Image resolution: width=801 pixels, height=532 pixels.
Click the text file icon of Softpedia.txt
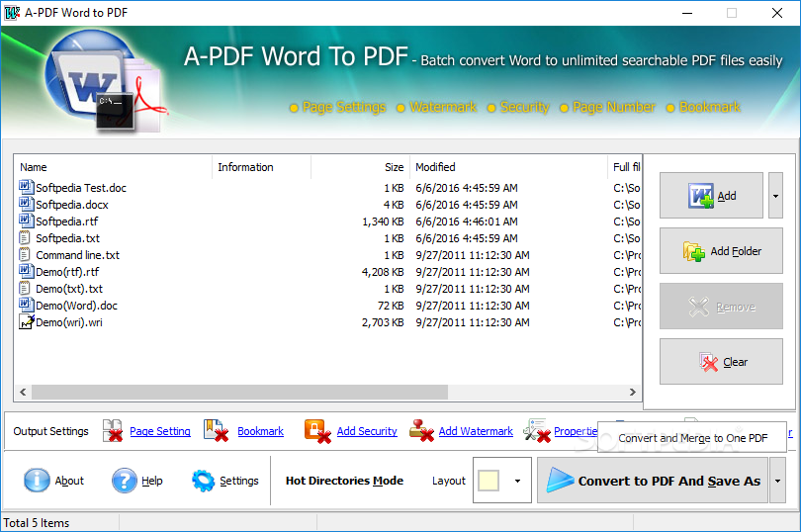tap(25, 237)
